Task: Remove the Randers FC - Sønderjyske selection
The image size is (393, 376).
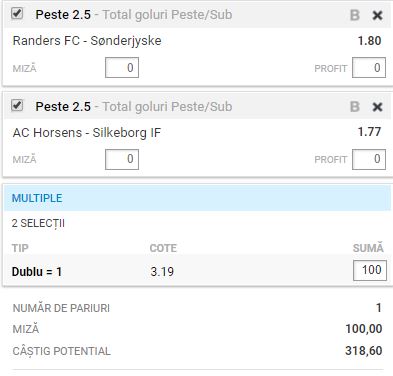Action: click(377, 15)
